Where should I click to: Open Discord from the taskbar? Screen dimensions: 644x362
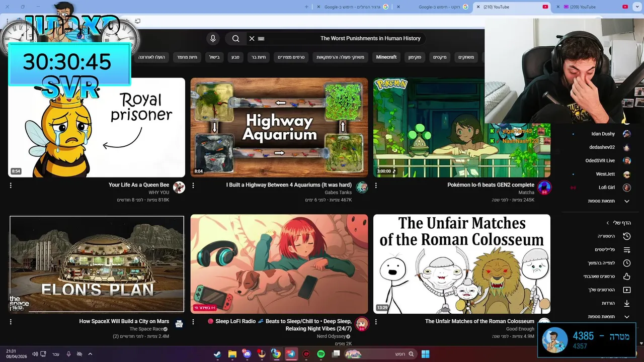(x=247, y=354)
